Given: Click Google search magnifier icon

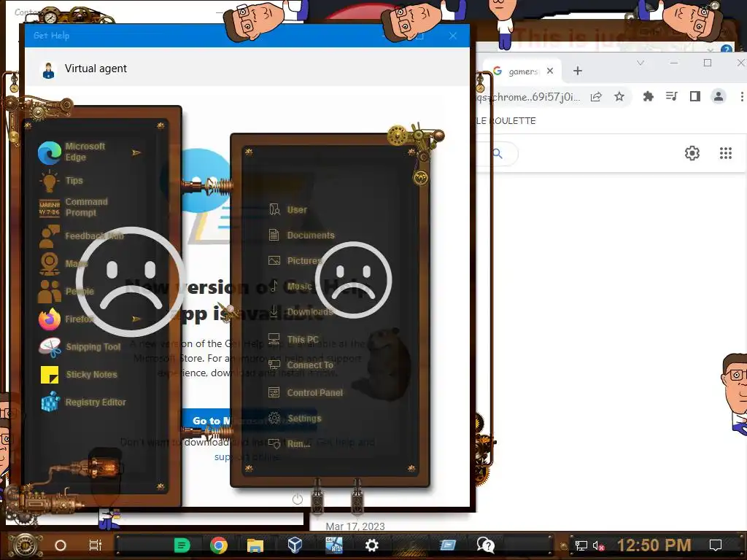Looking at the screenshot, I should tap(498, 153).
